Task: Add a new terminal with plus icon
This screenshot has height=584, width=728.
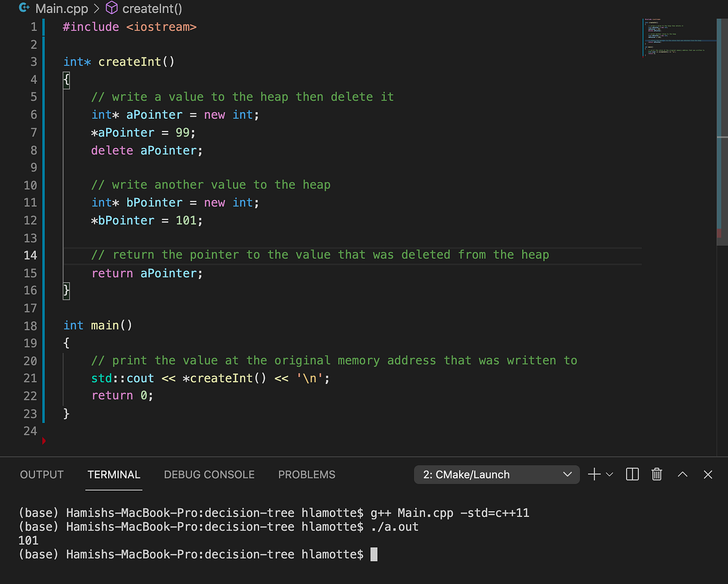Action: pyautogui.click(x=594, y=474)
